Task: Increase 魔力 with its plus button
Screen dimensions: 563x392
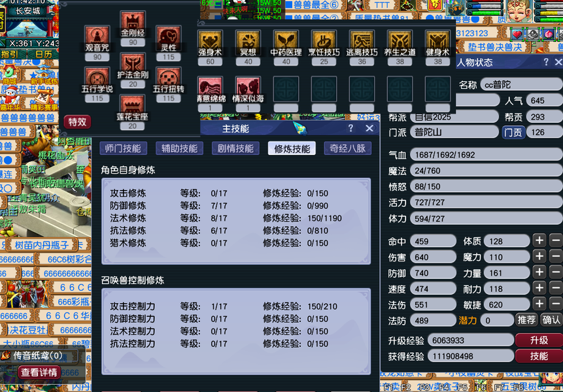Action: (x=539, y=256)
